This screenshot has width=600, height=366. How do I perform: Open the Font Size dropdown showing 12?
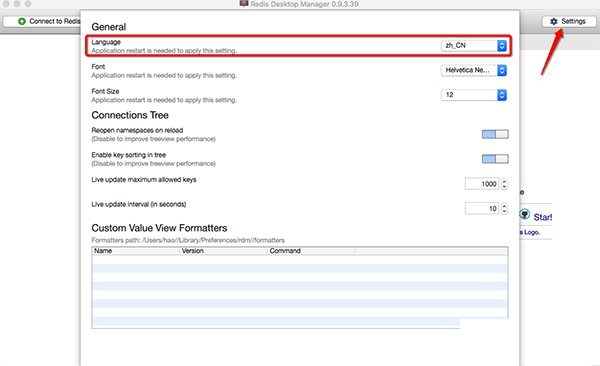click(474, 95)
